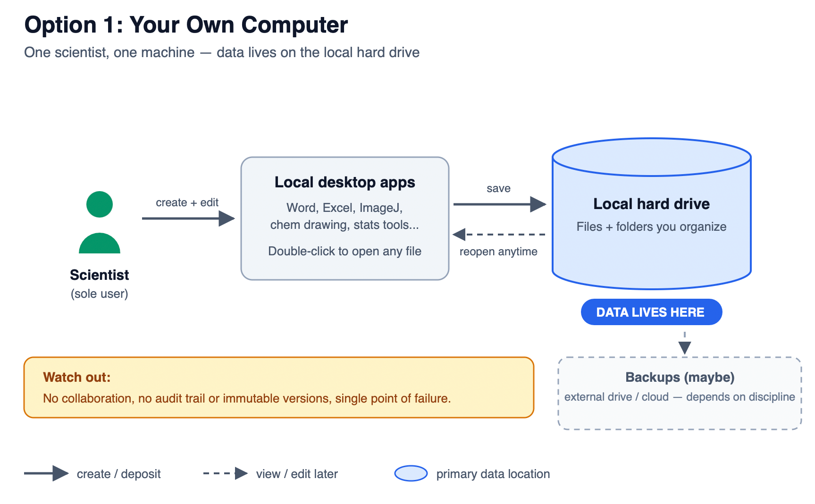The height and width of the screenshot is (504, 815).
Task: Click the 'create + edit' arrow label
Action: coord(187,202)
